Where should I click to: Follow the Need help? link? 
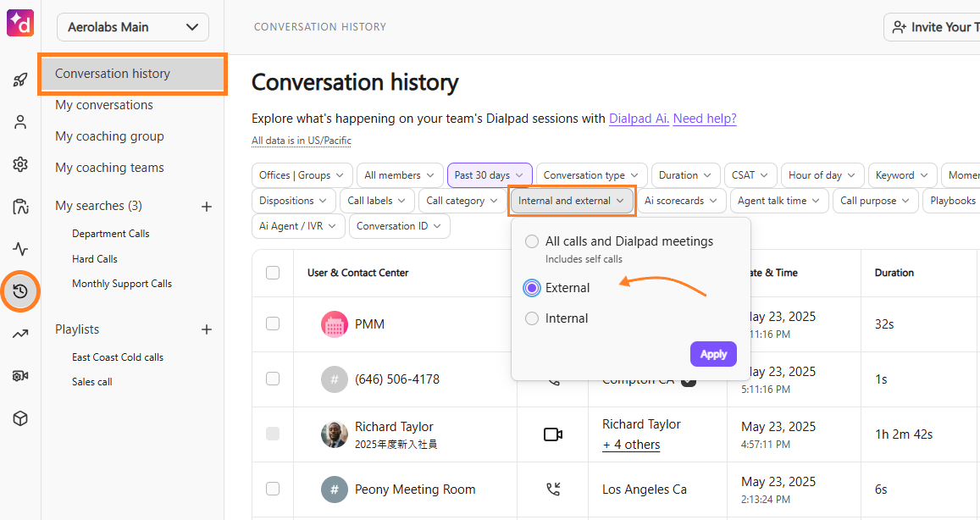pyautogui.click(x=705, y=119)
